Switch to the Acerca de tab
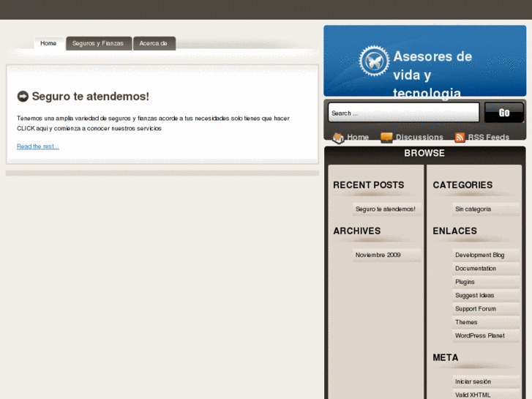The width and height of the screenshot is (532, 399). (154, 43)
